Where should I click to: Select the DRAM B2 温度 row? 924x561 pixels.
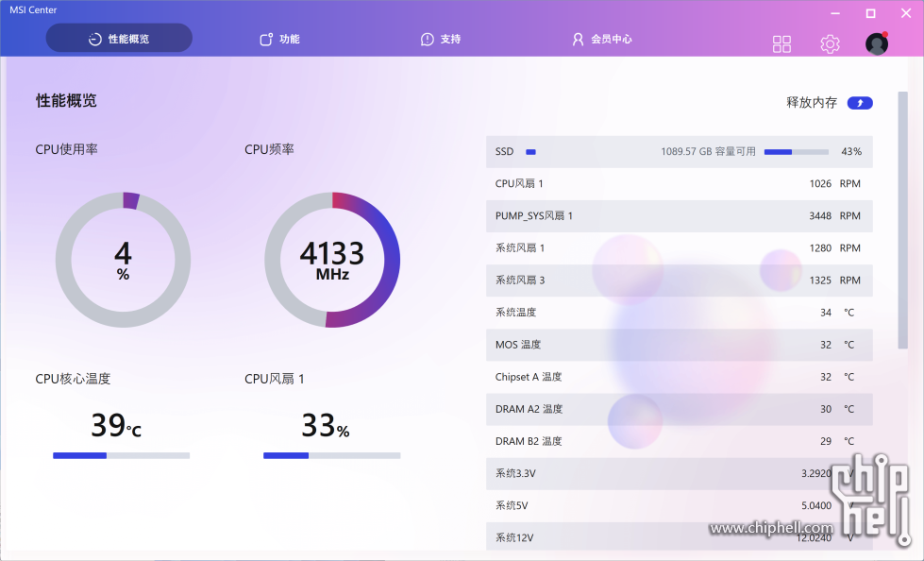click(x=679, y=441)
